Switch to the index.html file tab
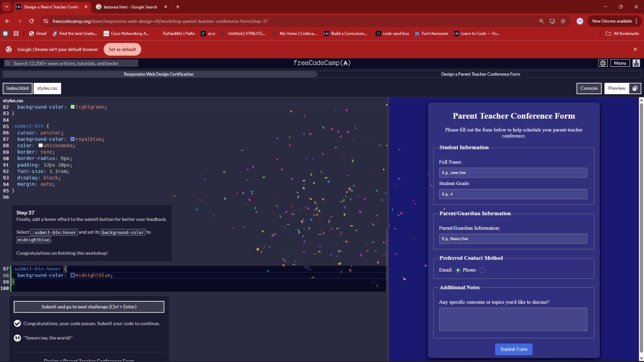Viewport: 644px width, 362px height. (x=18, y=88)
